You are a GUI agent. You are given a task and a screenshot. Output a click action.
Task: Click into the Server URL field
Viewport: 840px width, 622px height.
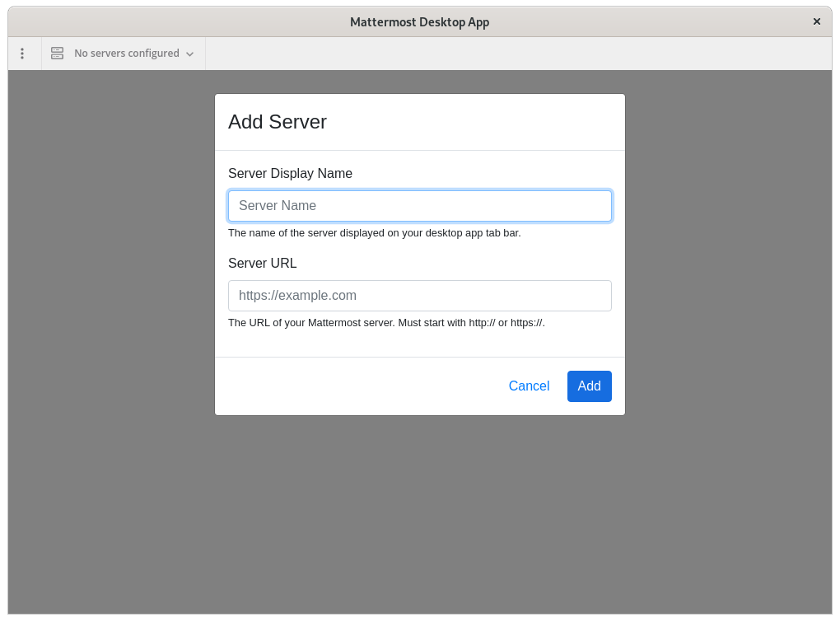[x=419, y=296]
